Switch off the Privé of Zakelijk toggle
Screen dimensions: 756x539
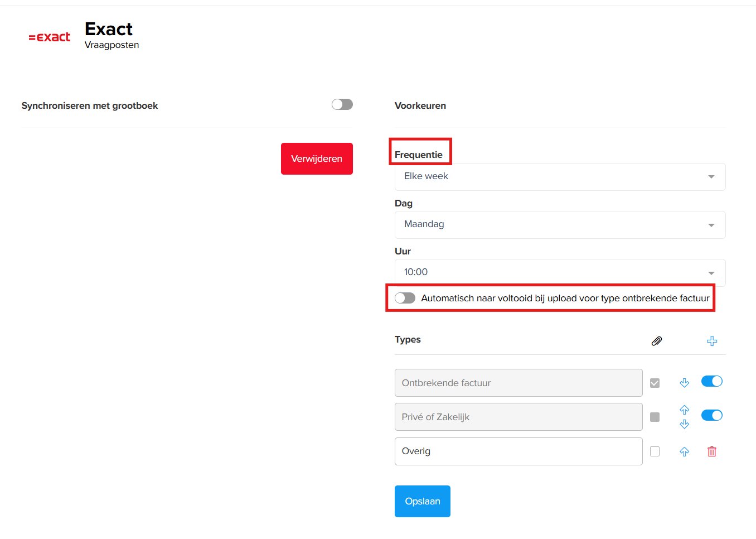tap(712, 415)
